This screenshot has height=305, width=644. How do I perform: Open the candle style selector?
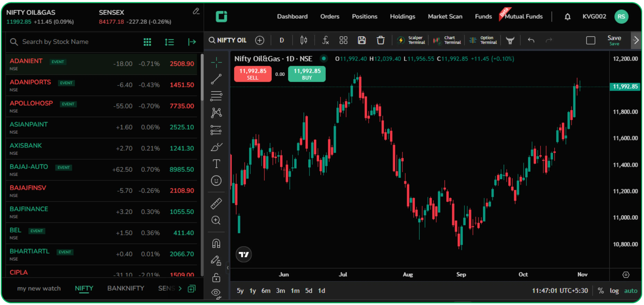click(304, 40)
